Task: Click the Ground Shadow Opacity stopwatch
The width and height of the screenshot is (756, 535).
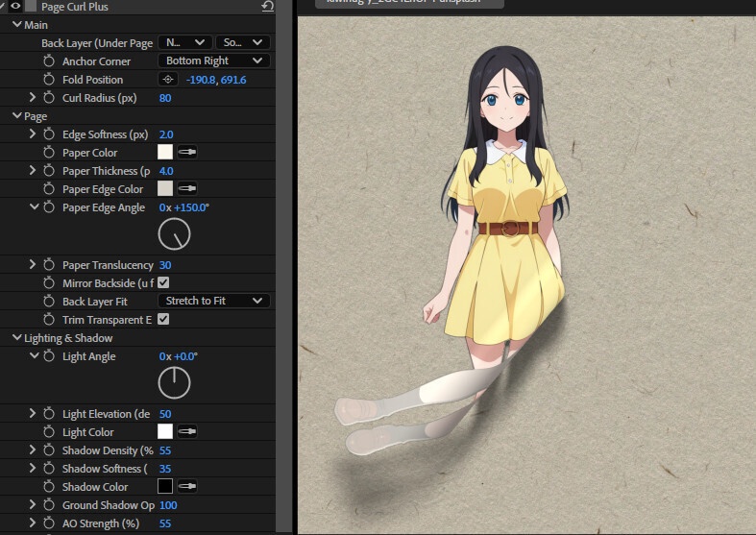Action: click(x=49, y=505)
